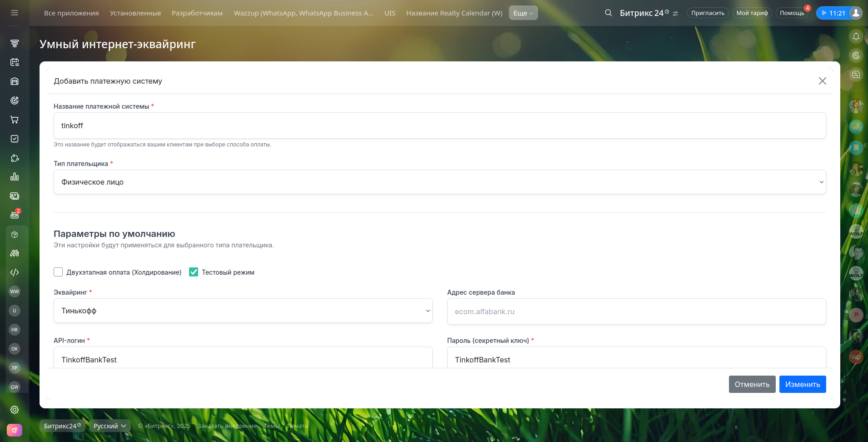
Task: Open the user profile avatar
Action: coord(856,13)
